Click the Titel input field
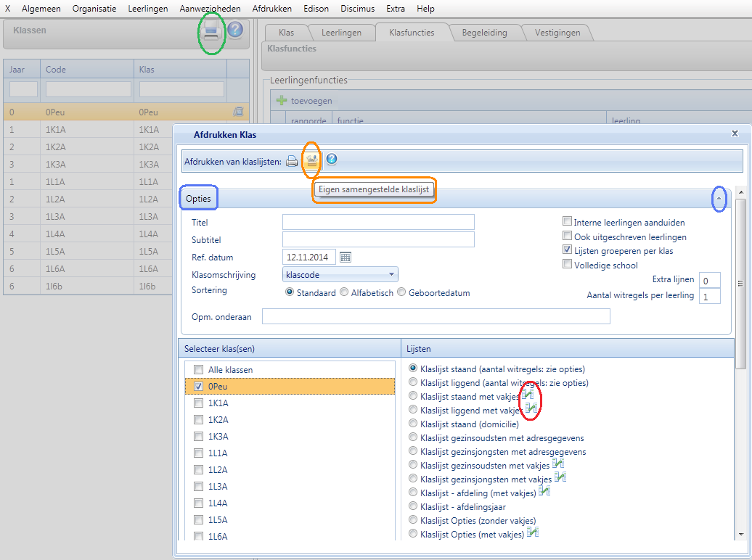752x560 pixels. pos(377,222)
